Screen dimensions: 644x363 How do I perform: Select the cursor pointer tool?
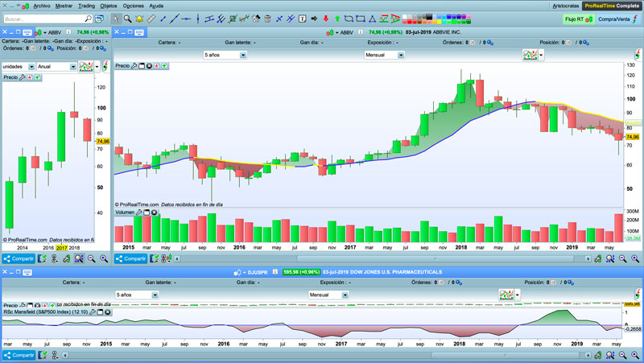(116, 19)
